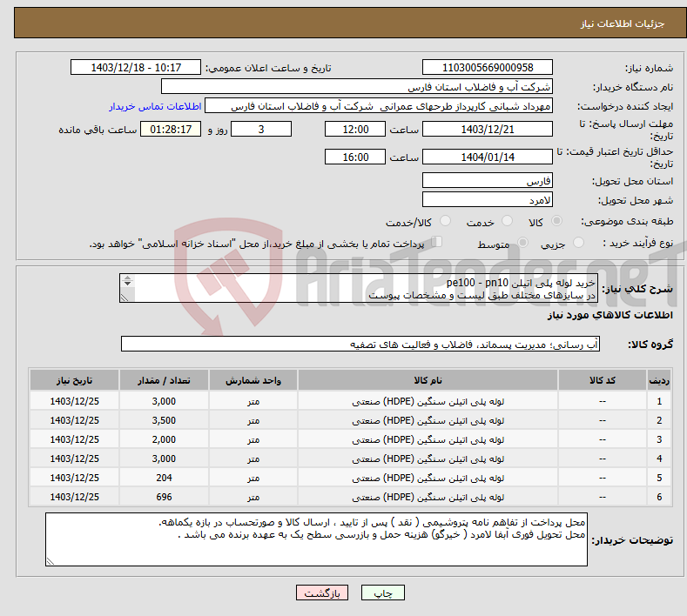
Task: Click the request creator name field
Action: pyautogui.click(x=379, y=106)
